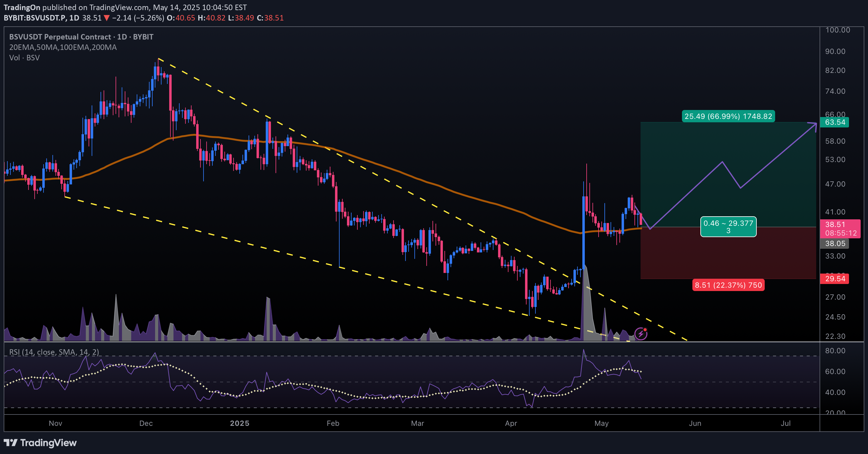Viewport: 868px width, 454px height.
Task: Click the 25.49 (66.99%) 1748.82 profit label
Action: coord(728,116)
